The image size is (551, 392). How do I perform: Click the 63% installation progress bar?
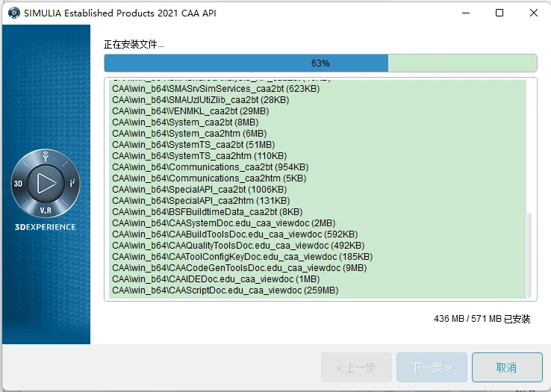pyautogui.click(x=320, y=63)
